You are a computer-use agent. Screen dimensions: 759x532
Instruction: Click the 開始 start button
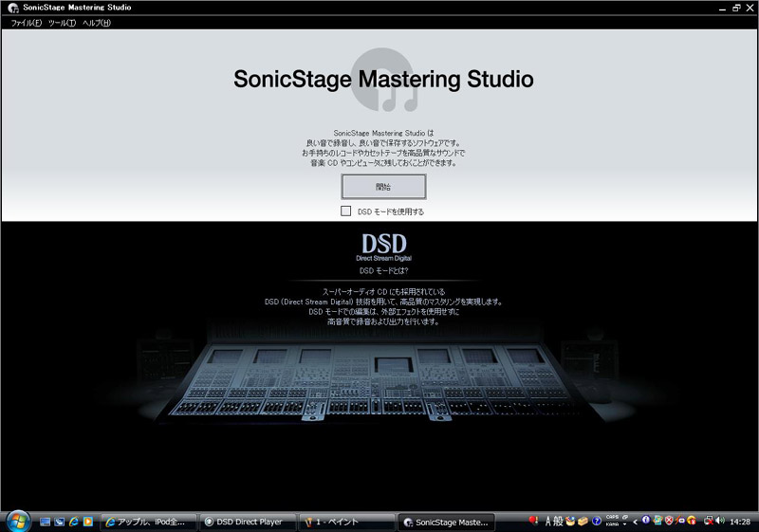tap(383, 187)
